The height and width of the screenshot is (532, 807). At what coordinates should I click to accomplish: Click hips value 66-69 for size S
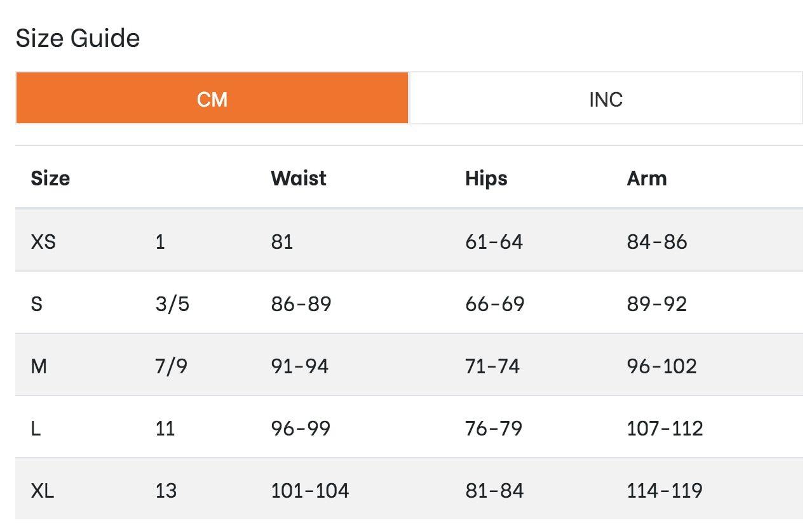(494, 304)
